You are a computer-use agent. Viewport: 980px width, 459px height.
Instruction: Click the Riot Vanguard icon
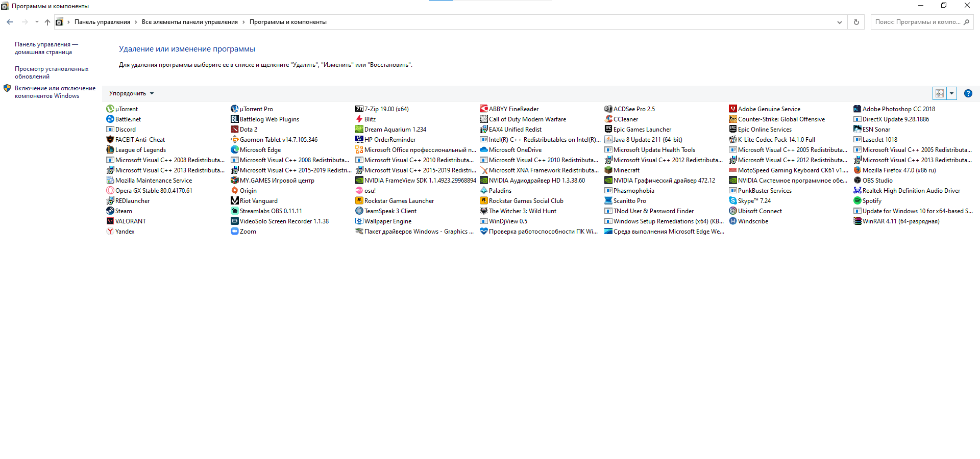234,200
